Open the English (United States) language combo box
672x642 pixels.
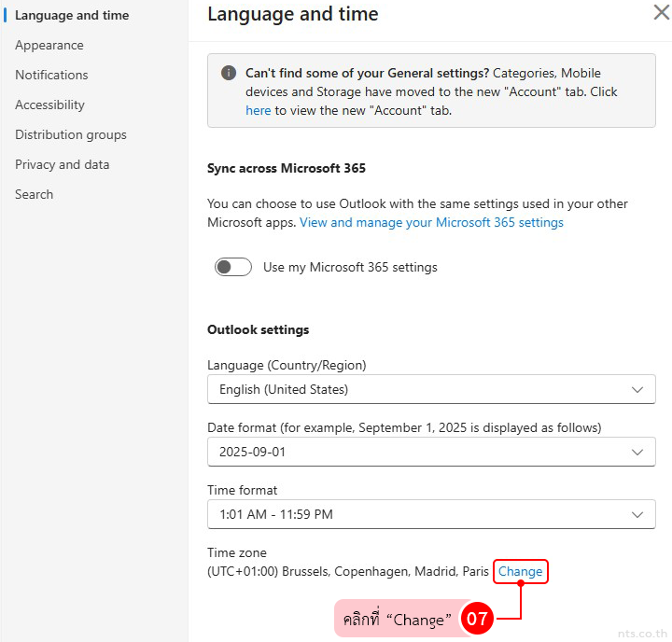point(420,389)
